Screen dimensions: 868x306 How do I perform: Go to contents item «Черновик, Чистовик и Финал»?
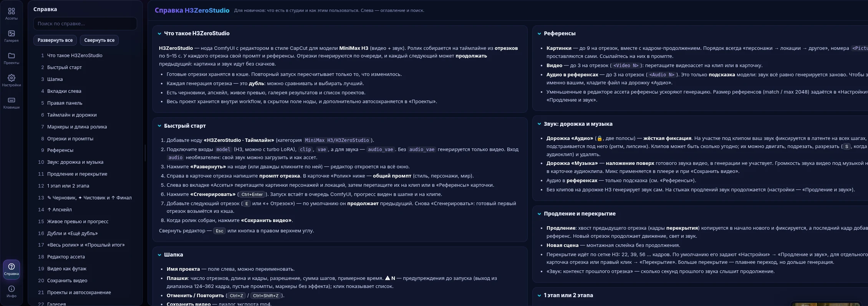pos(85,198)
